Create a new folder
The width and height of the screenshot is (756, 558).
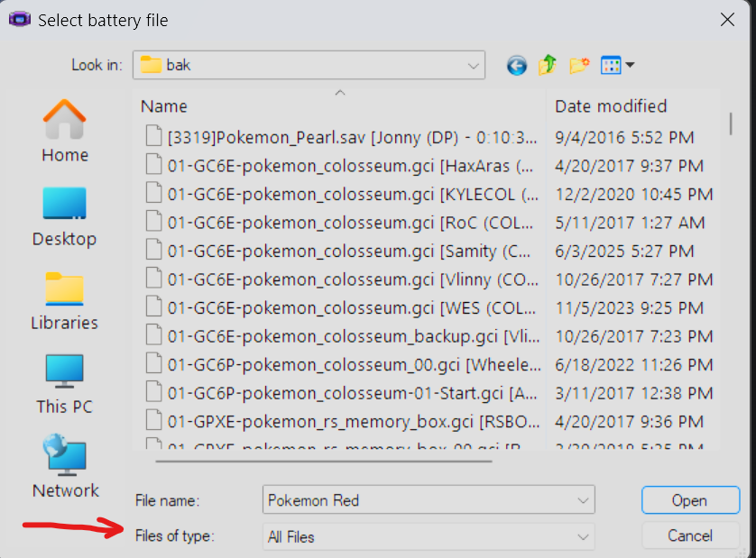point(578,65)
